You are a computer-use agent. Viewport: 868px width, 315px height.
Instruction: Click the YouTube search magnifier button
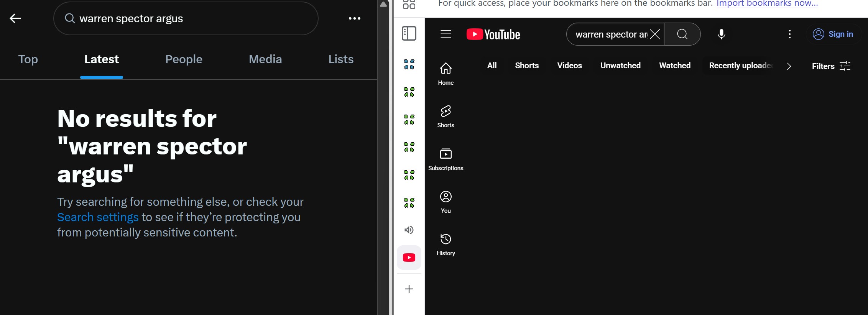click(x=682, y=34)
